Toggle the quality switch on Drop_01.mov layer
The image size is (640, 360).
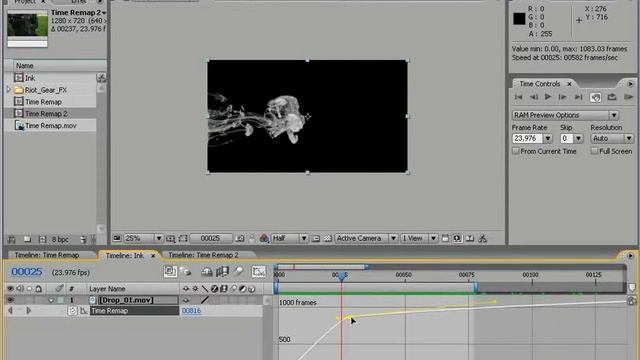tap(205, 300)
